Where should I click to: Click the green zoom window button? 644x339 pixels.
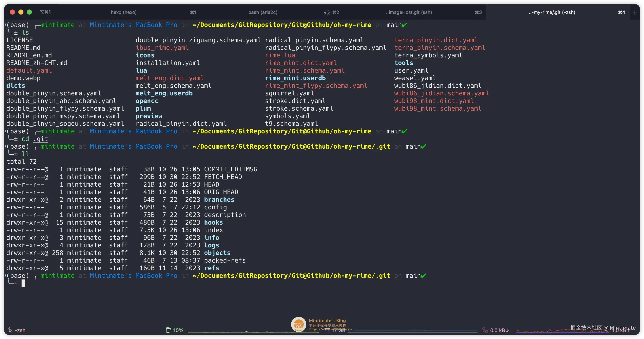[29, 12]
